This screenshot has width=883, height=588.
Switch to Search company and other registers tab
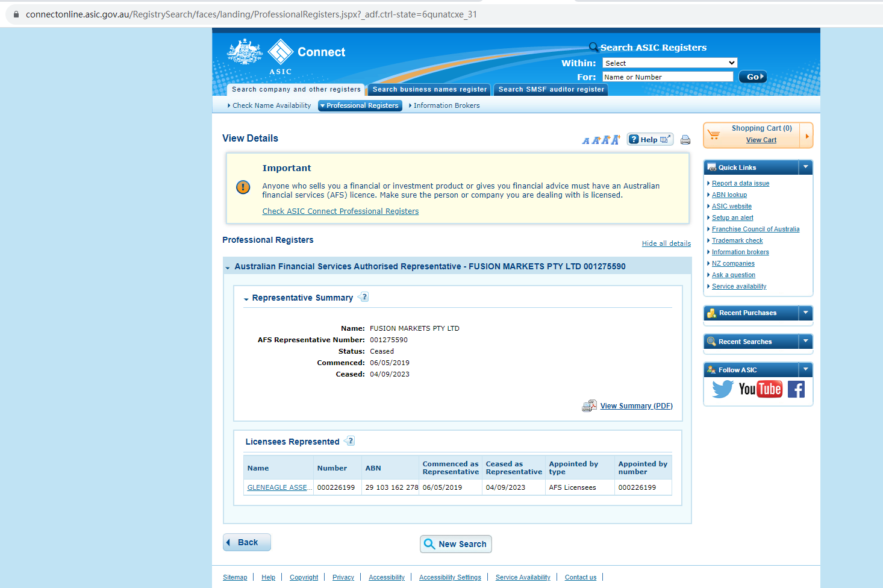(296, 89)
